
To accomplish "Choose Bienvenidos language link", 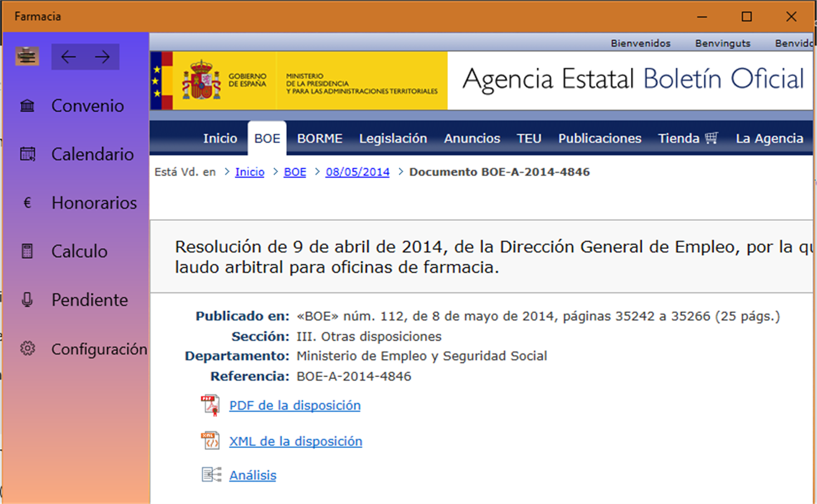I will pos(641,43).
